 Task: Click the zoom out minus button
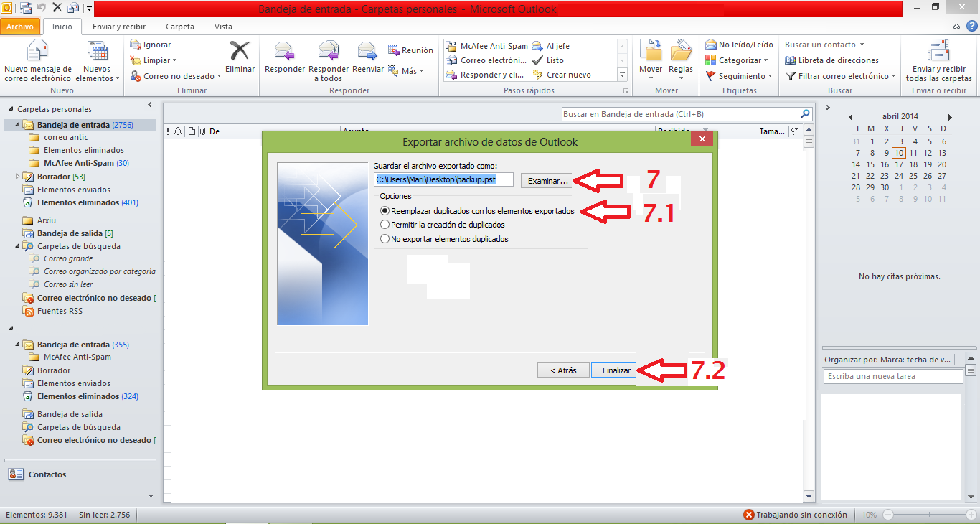(887, 515)
